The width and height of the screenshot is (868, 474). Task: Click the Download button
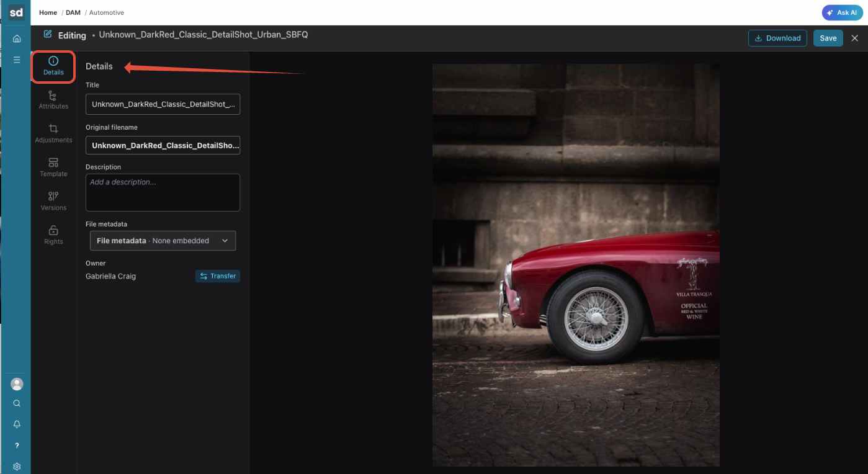click(777, 38)
